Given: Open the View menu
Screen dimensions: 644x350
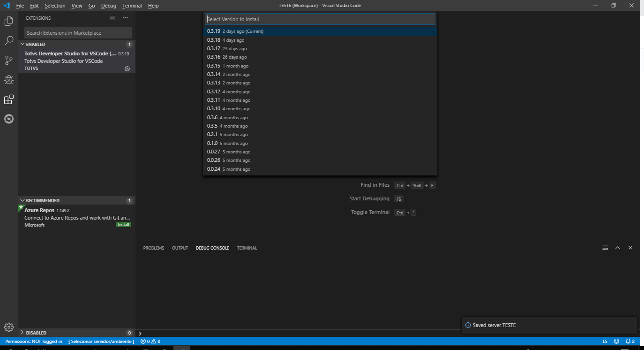Looking at the screenshot, I should 77,6.
